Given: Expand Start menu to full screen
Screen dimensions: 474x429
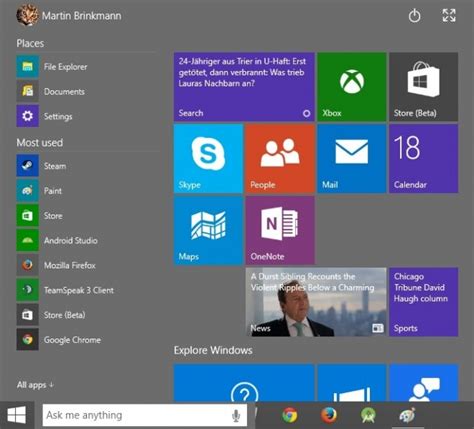Looking at the screenshot, I should coord(449,15).
